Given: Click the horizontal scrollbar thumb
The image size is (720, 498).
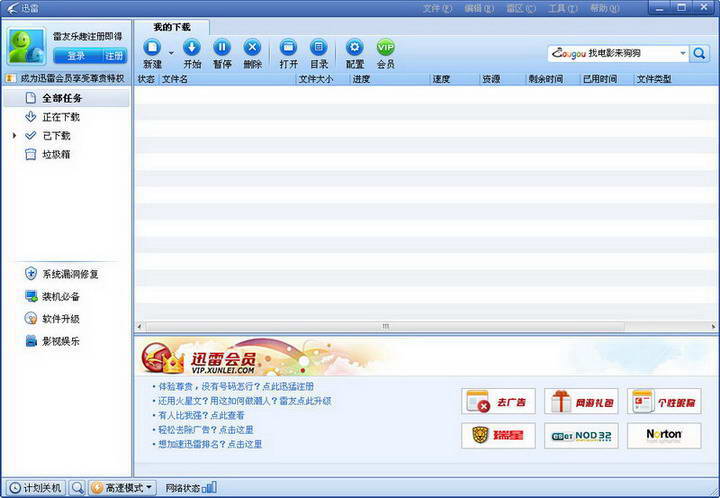Looking at the screenshot, I should 385,326.
